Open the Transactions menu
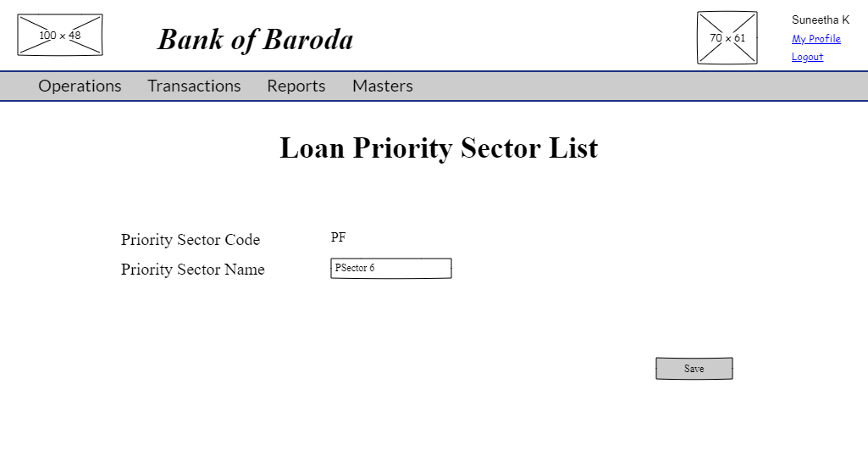Image resolution: width=868 pixels, height=462 pixels. point(194,86)
